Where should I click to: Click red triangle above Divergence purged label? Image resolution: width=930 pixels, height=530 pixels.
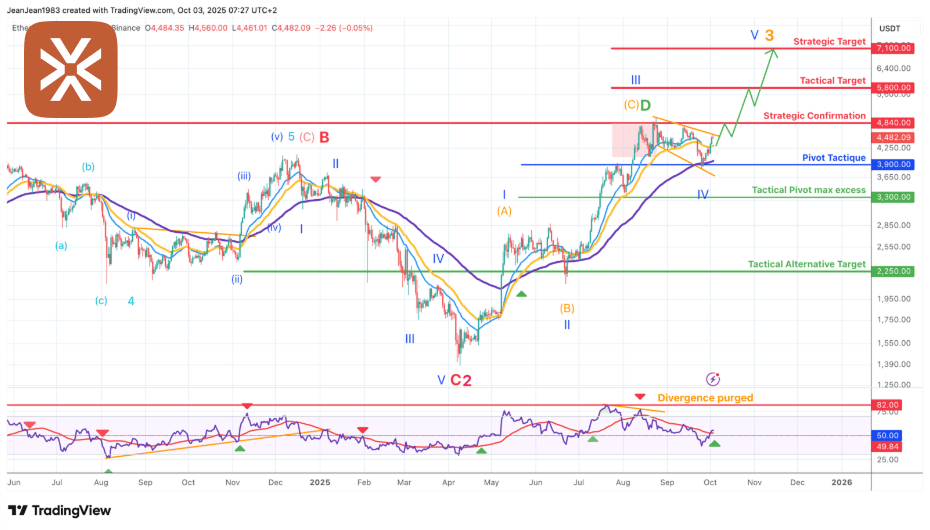pos(639,397)
